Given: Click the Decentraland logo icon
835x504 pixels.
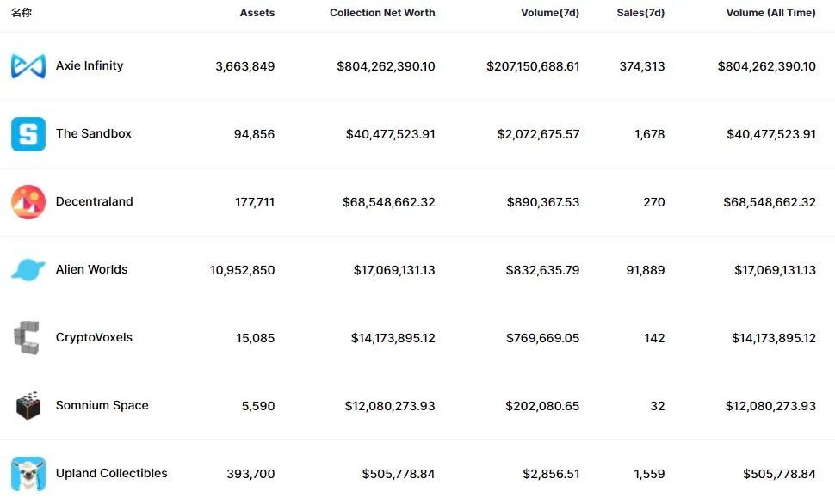Looking at the screenshot, I should click(28, 202).
